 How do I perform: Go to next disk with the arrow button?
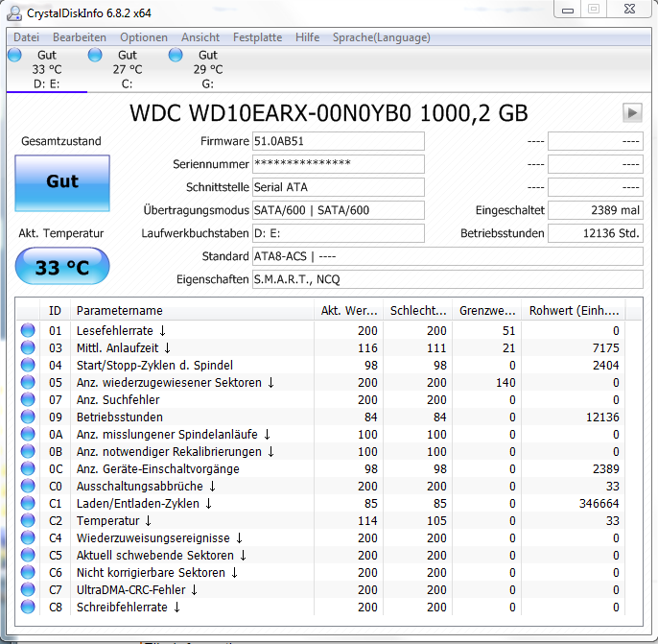click(632, 112)
